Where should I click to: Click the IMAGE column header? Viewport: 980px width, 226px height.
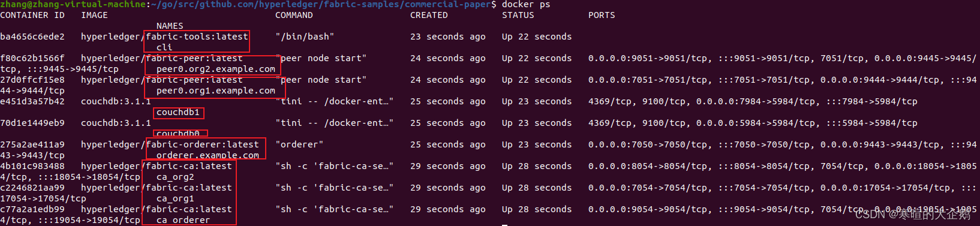pyautogui.click(x=94, y=15)
